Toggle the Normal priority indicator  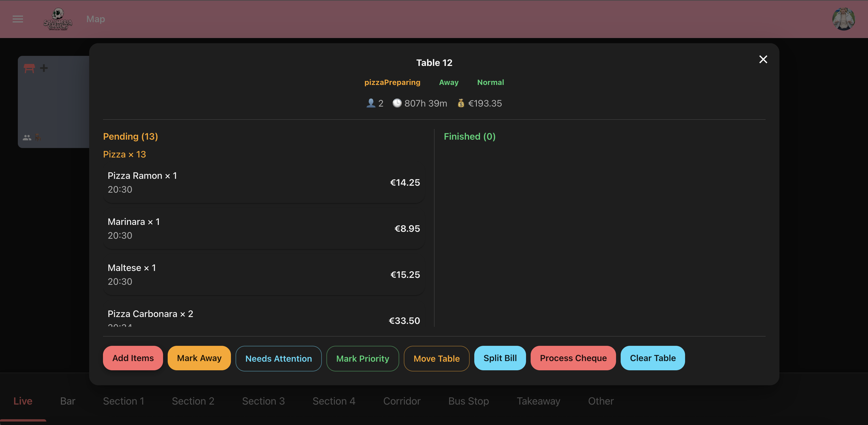(490, 82)
